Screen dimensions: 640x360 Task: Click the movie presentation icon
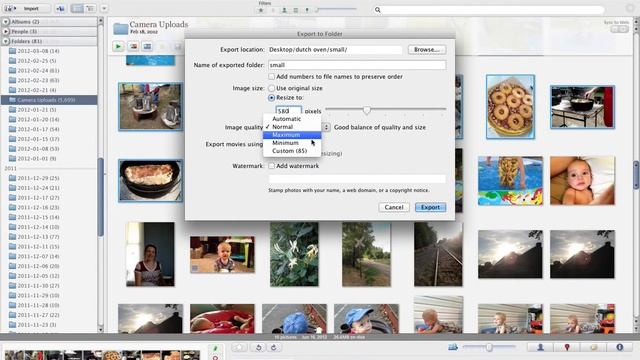pos(147,47)
